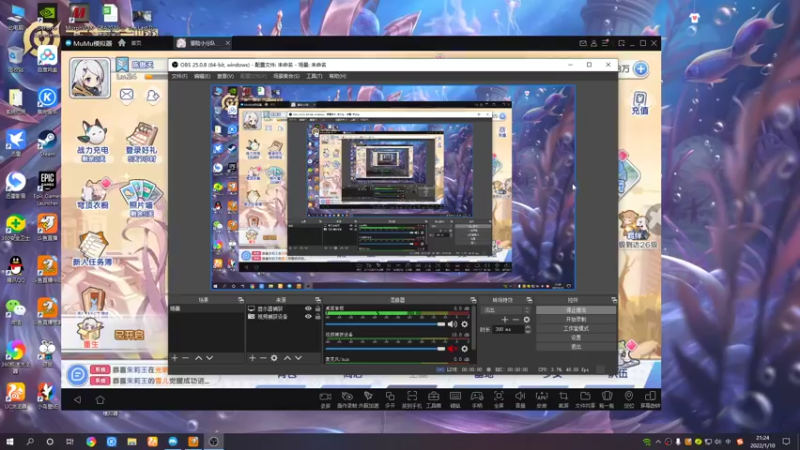Open Windows Start menu
This screenshot has height=450, width=800.
[10, 441]
